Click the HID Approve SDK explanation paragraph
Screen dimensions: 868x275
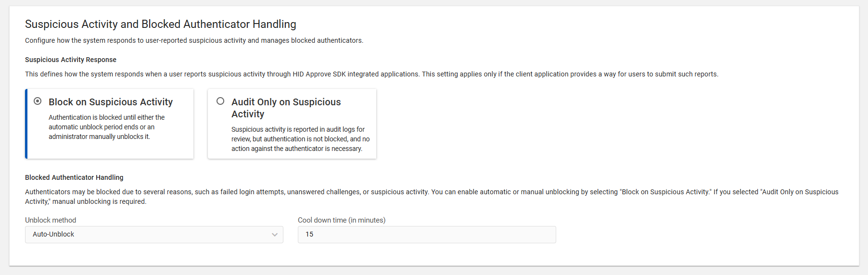[371, 74]
